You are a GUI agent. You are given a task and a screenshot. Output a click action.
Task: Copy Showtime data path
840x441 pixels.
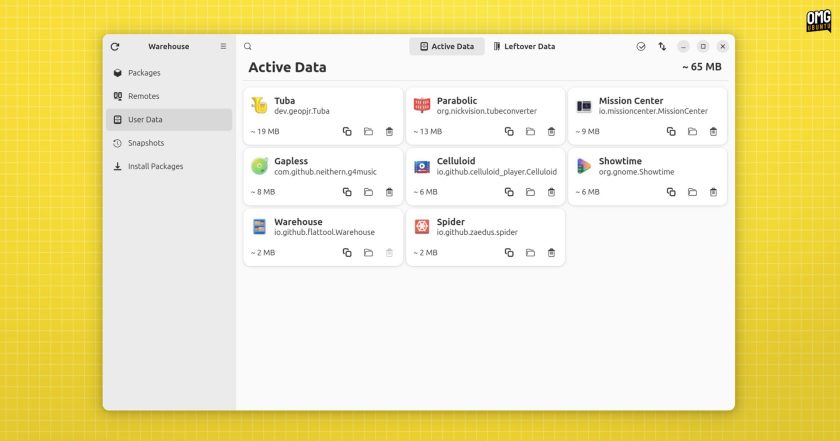point(671,192)
